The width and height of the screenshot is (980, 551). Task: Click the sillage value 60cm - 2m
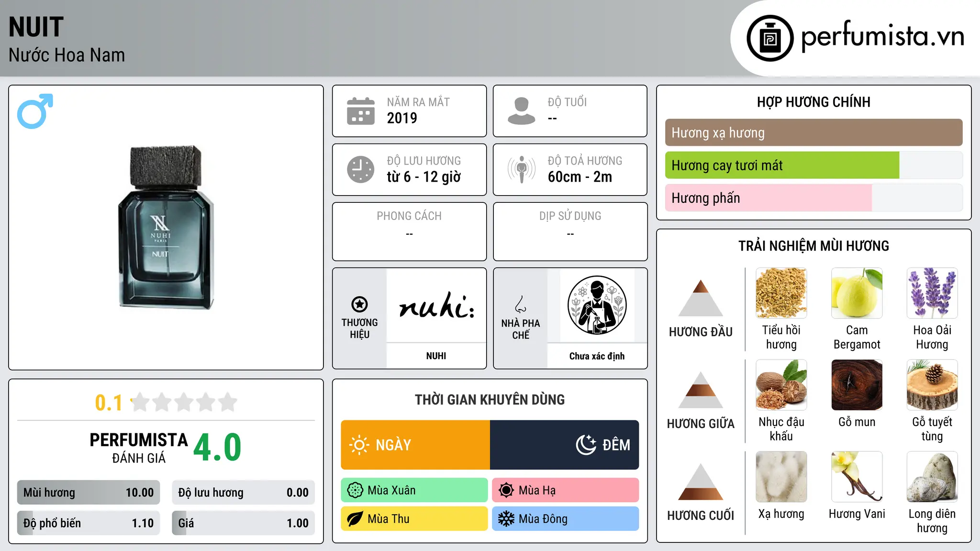580,177
